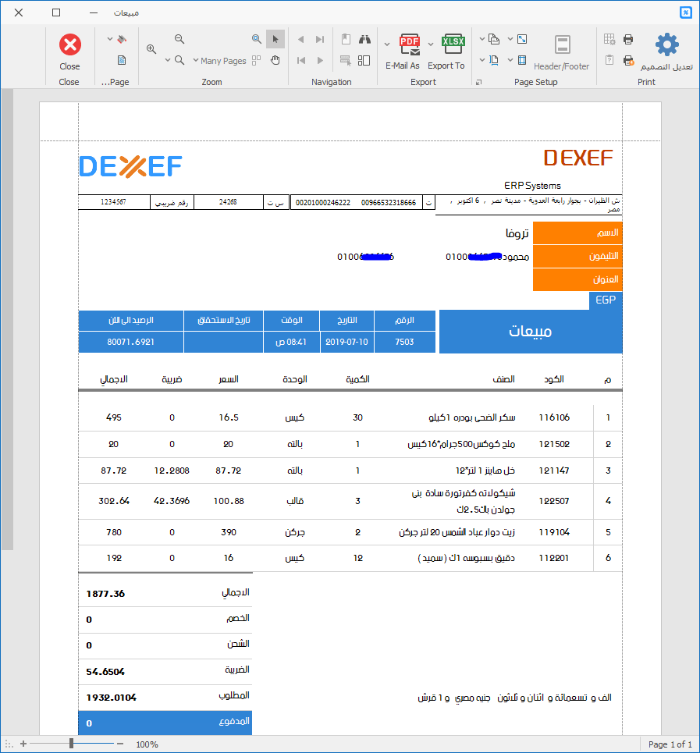Click the 'Page 1 of 1' status text

(670, 744)
